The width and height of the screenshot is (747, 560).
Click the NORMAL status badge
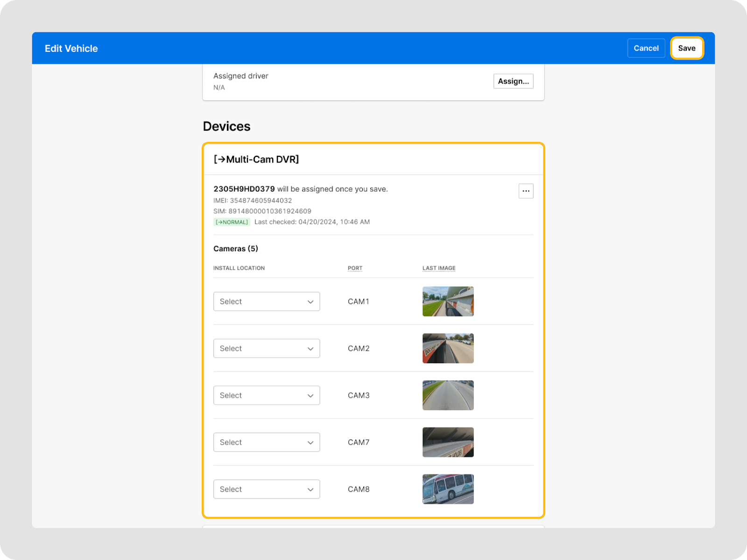tap(232, 222)
